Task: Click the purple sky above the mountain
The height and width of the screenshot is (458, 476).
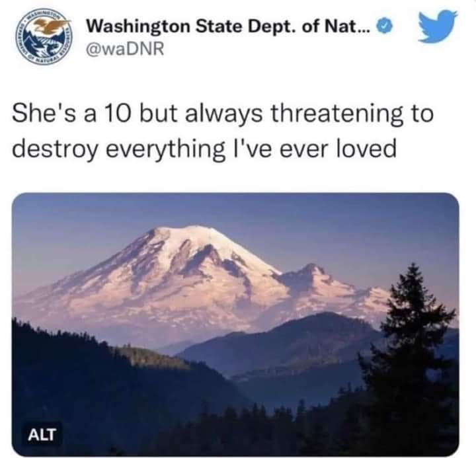Action: (235, 210)
